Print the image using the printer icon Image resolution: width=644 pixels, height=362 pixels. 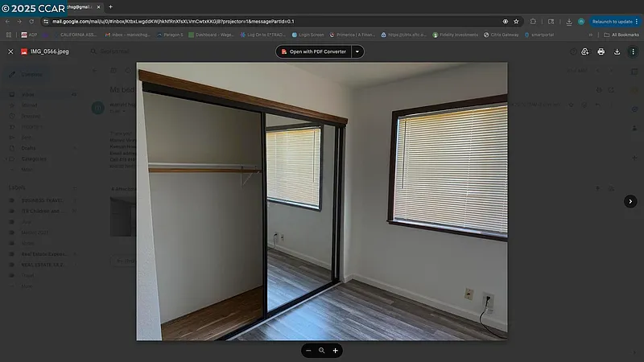point(601,51)
